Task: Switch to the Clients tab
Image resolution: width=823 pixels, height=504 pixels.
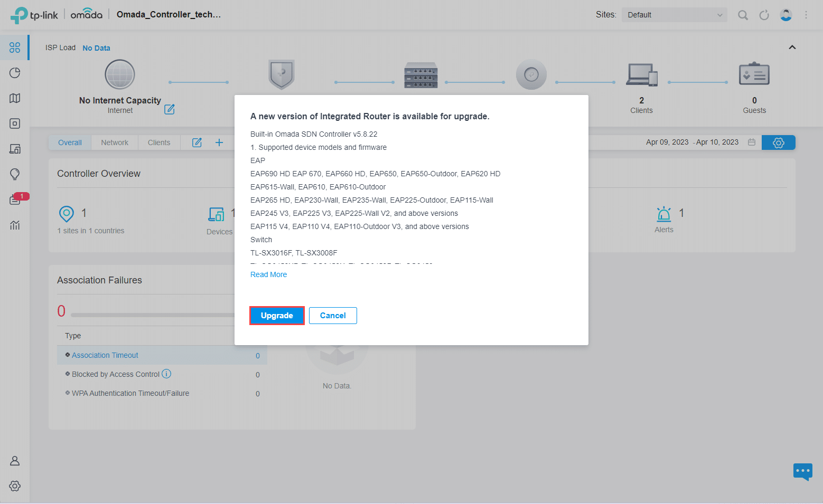Action: (x=159, y=142)
